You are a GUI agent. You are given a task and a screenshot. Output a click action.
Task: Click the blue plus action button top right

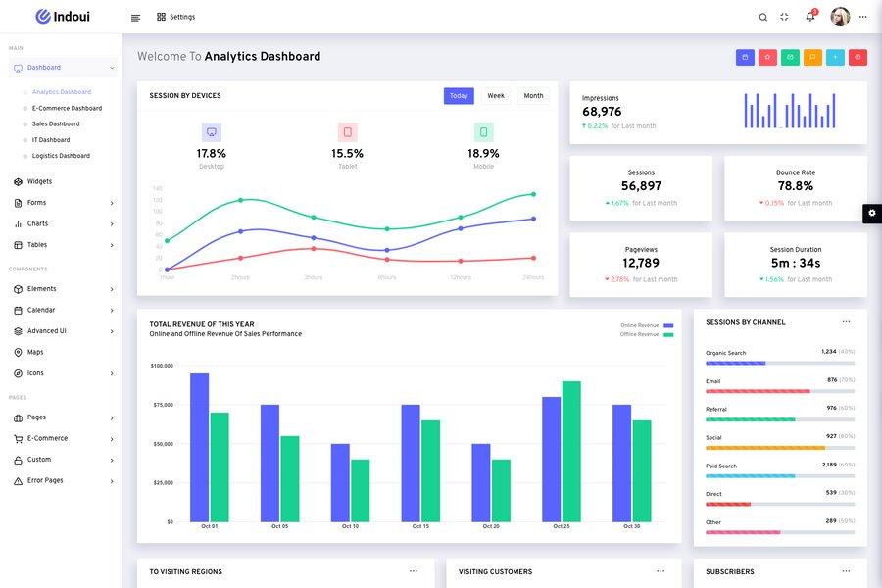(833, 55)
